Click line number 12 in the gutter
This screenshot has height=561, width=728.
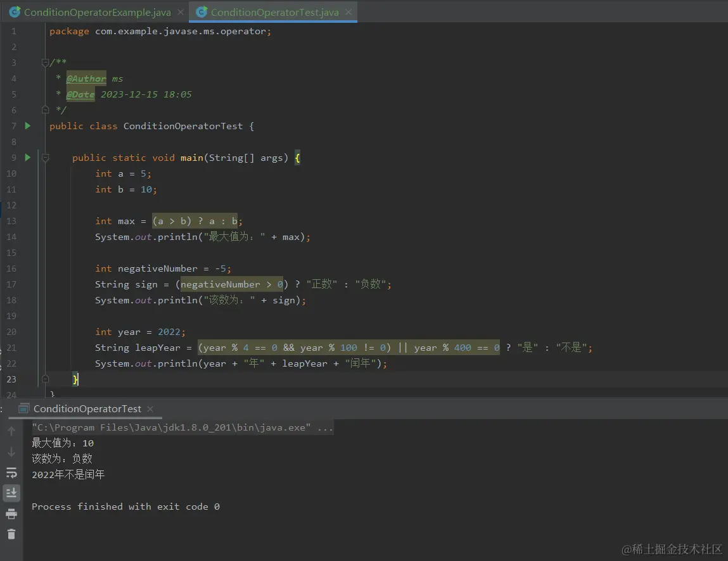coord(11,205)
